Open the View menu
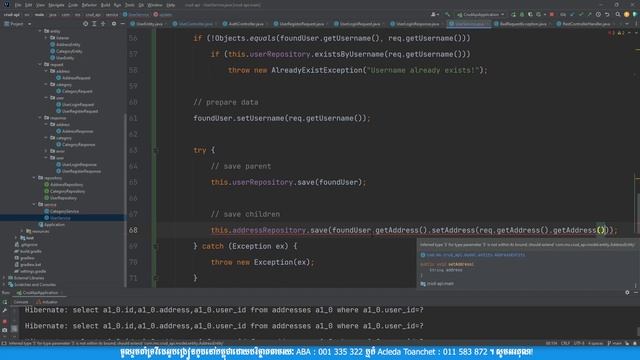This screenshot has width=640, height=360. tap(40, 5)
